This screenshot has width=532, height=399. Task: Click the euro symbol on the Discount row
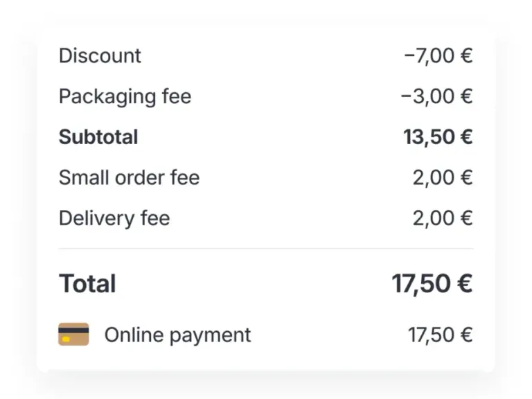pyautogui.click(x=466, y=55)
